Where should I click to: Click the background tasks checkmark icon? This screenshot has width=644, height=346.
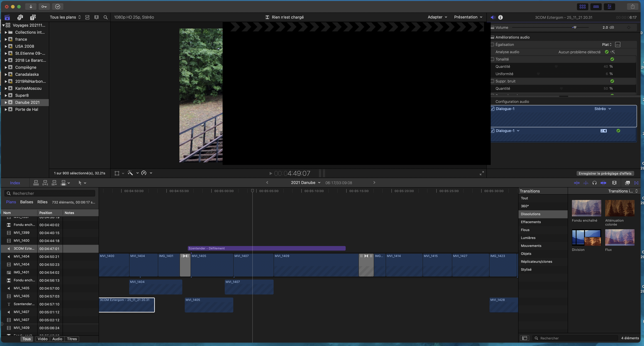[x=58, y=7]
